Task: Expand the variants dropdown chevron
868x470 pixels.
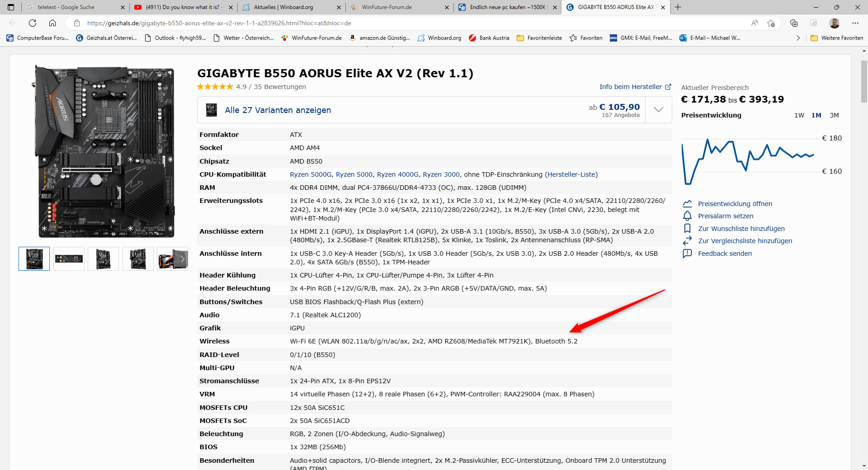Action: pyautogui.click(x=659, y=110)
